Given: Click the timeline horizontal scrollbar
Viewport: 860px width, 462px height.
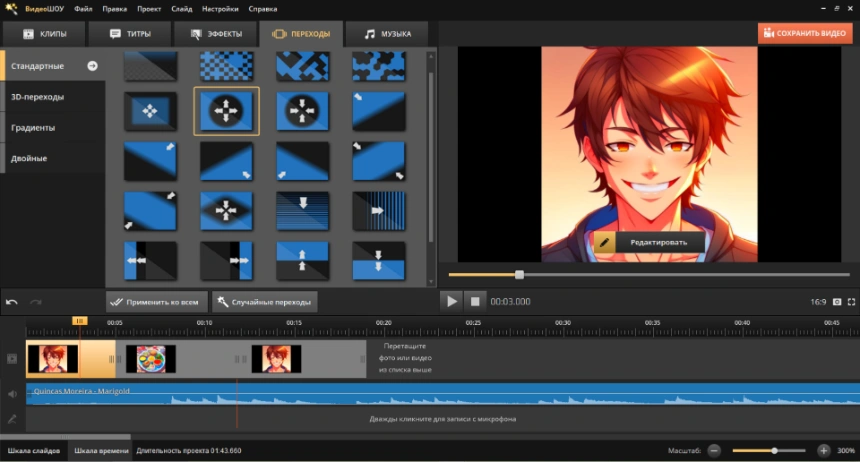Looking at the screenshot, I should click(65, 437).
